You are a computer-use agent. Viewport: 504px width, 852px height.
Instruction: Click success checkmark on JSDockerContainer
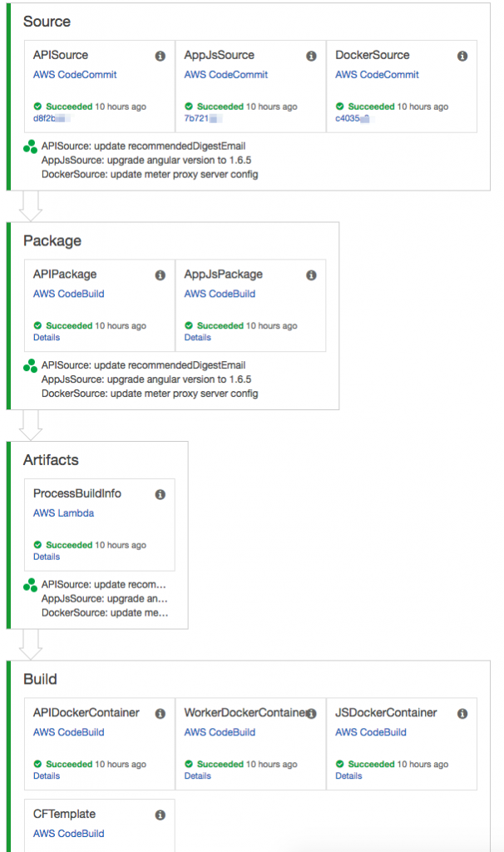pyautogui.click(x=340, y=764)
